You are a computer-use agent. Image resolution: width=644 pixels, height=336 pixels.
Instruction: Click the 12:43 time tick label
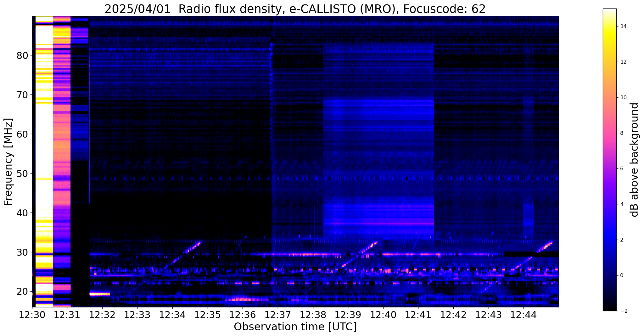point(488,314)
